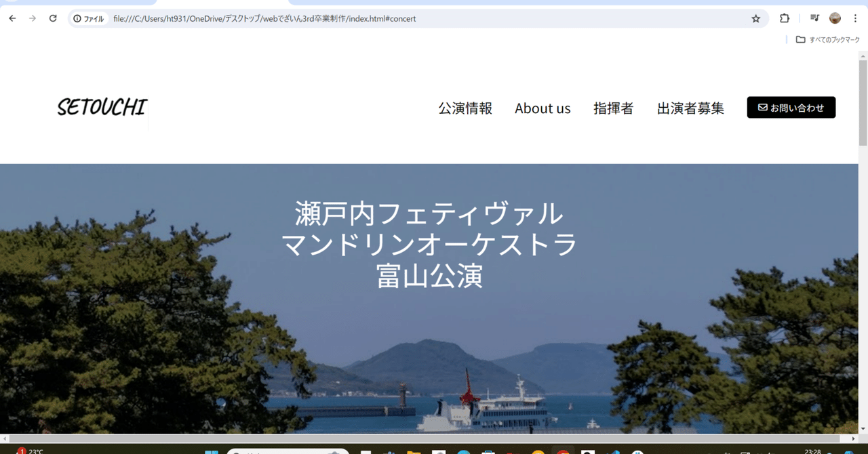
Task: Click the Chrome profile avatar
Action: 834,18
